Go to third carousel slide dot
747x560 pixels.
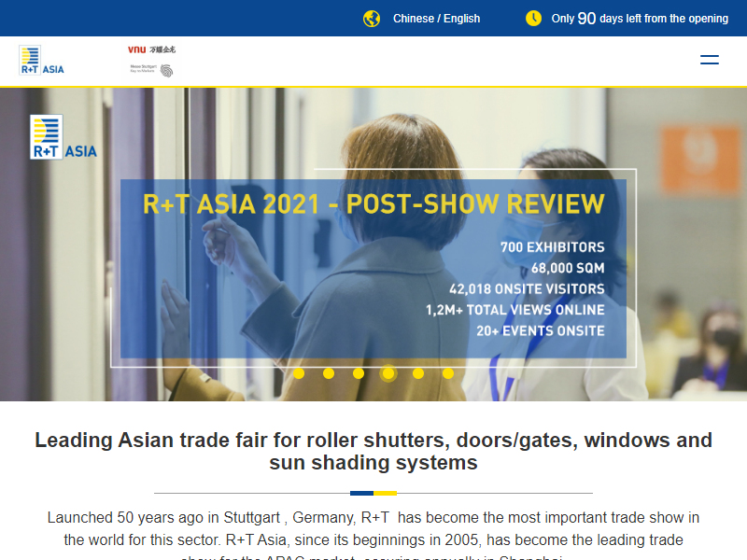[359, 373]
